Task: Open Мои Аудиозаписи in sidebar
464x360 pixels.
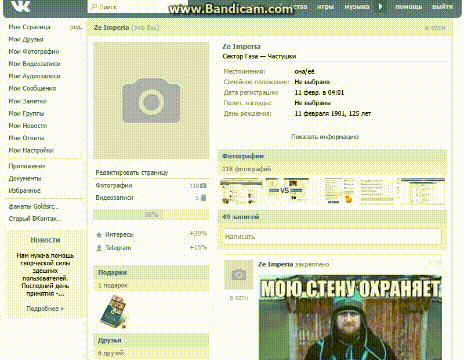Action: point(34,76)
